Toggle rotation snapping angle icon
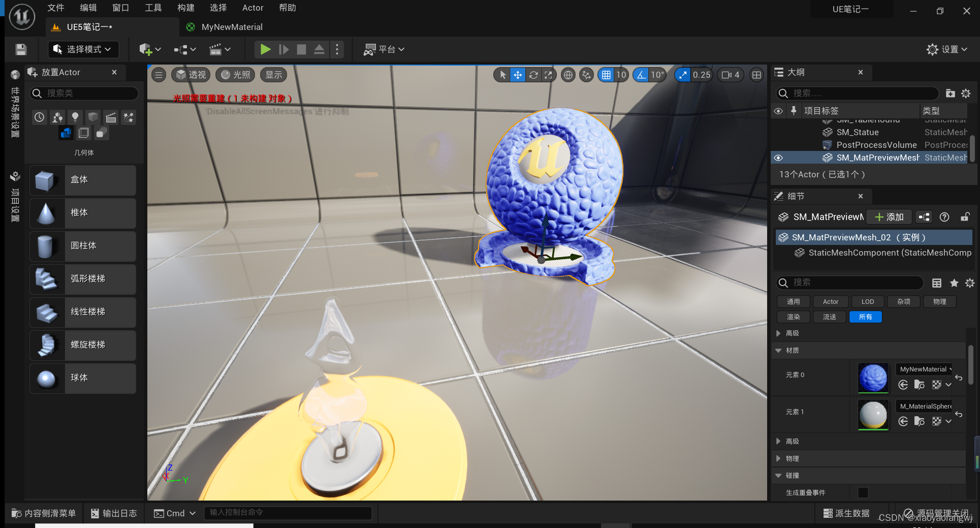The height and width of the screenshot is (528, 980). tap(641, 75)
